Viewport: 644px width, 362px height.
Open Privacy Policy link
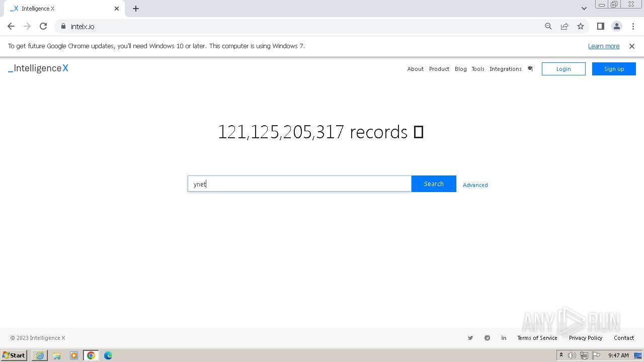pos(586,338)
